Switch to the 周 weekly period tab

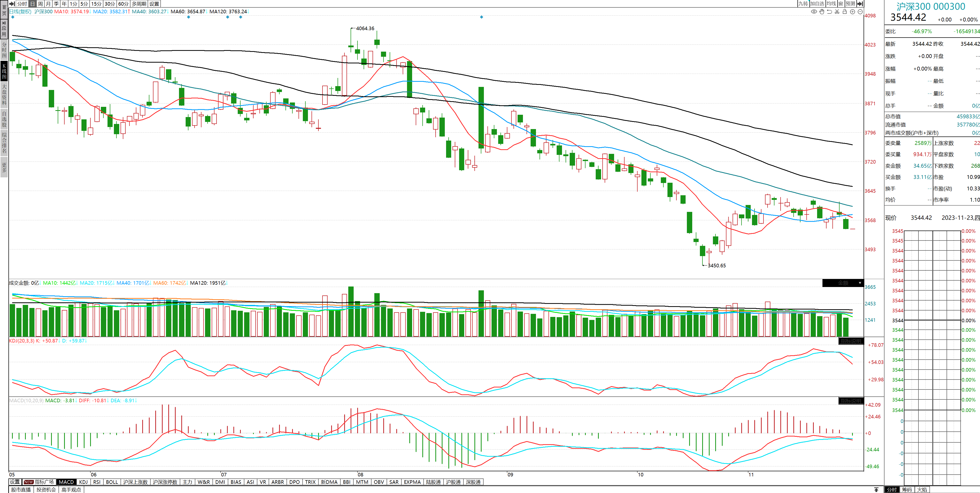coord(40,4)
